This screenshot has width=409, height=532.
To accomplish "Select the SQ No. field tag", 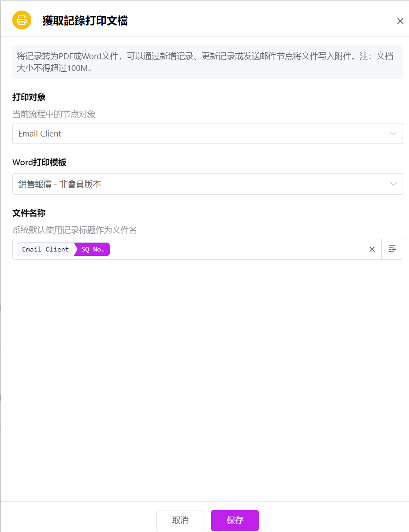I will pos(93,249).
